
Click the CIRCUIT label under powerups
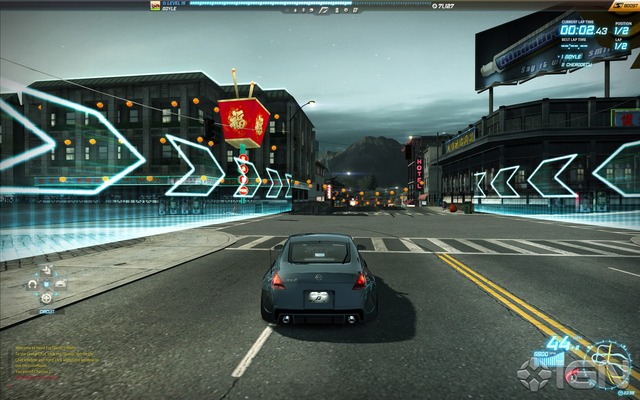(47, 311)
